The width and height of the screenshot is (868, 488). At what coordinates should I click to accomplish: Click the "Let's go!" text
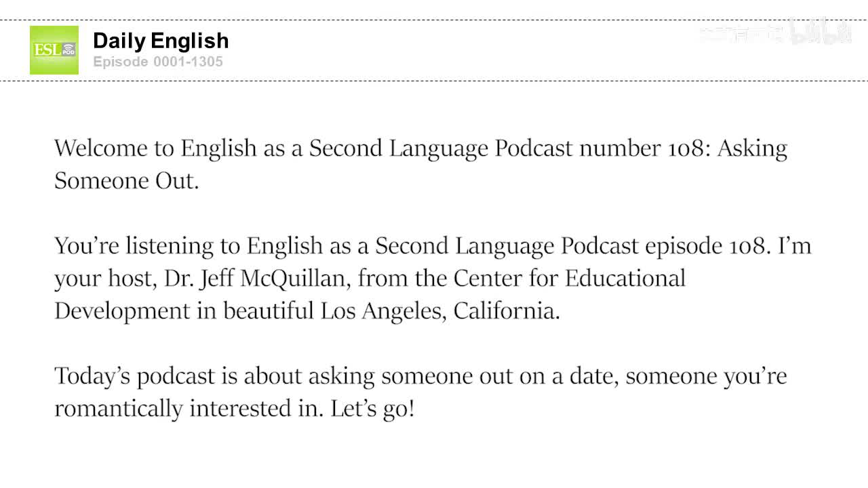pos(372,409)
